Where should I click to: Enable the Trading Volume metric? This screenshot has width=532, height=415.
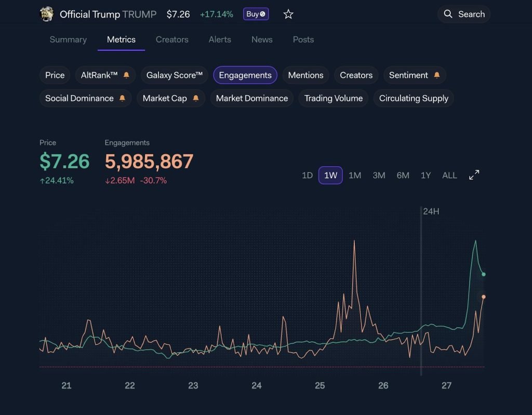(333, 98)
